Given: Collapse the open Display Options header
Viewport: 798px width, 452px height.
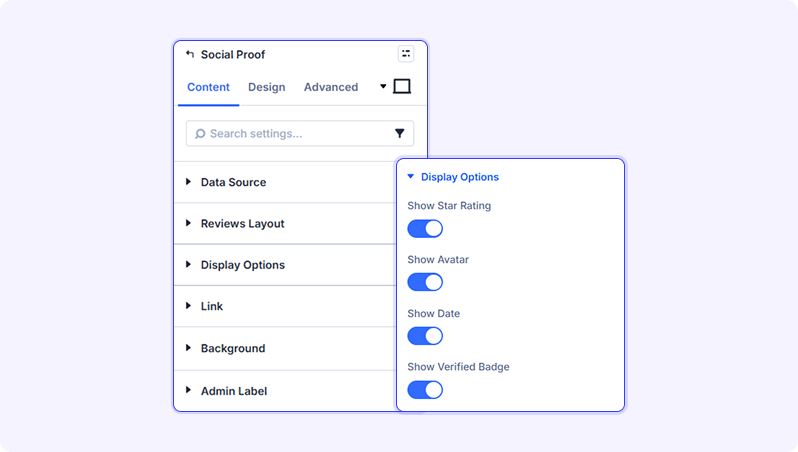Looking at the screenshot, I should (453, 177).
